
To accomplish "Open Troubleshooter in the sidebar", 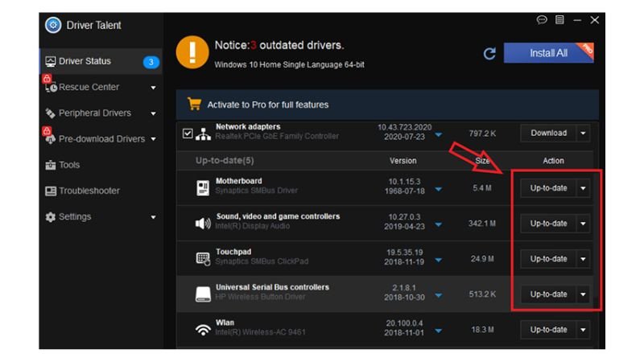I will coord(101,191).
